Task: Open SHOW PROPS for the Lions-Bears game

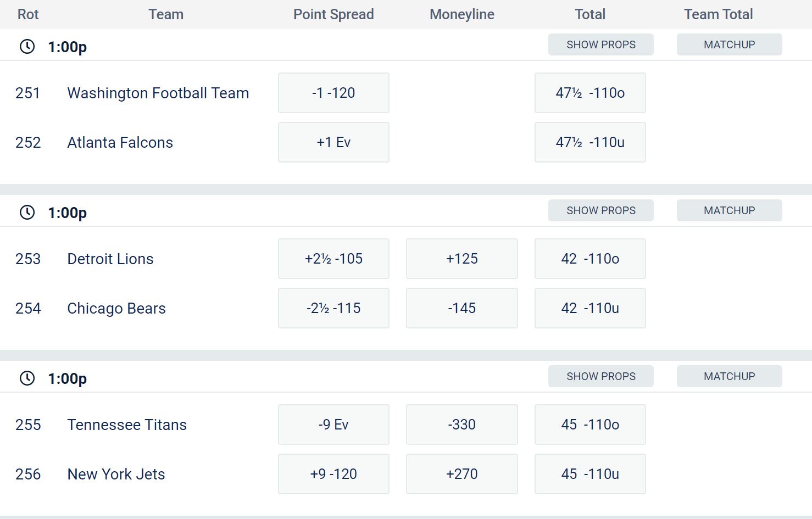Action: [x=600, y=210]
